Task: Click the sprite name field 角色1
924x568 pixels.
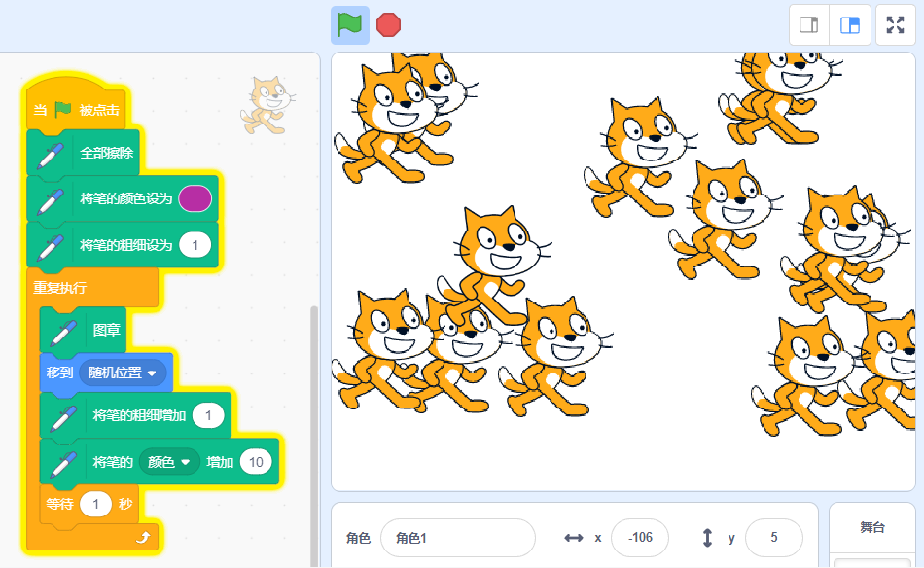Action: 458,537
